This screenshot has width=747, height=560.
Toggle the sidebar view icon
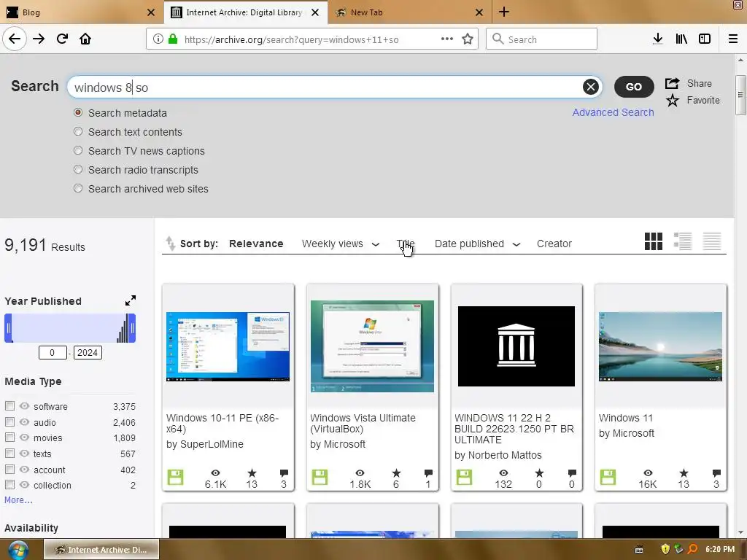[705, 39]
